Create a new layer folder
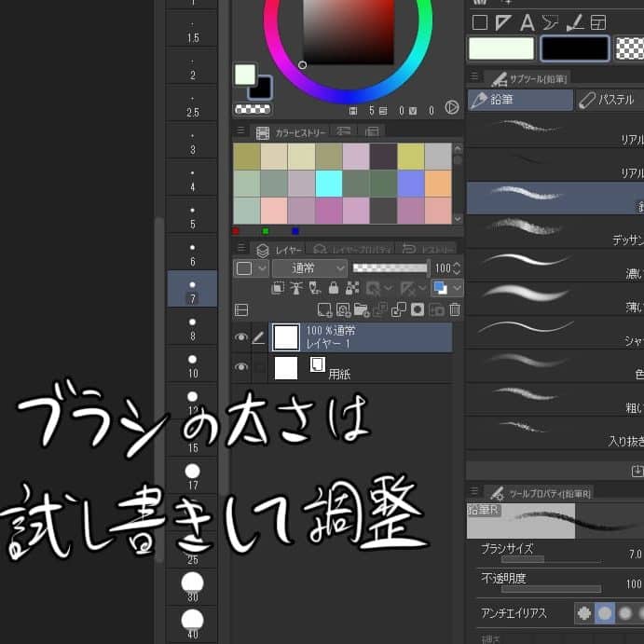Image resolution: width=644 pixels, height=644 pixels. click(362, 310)
